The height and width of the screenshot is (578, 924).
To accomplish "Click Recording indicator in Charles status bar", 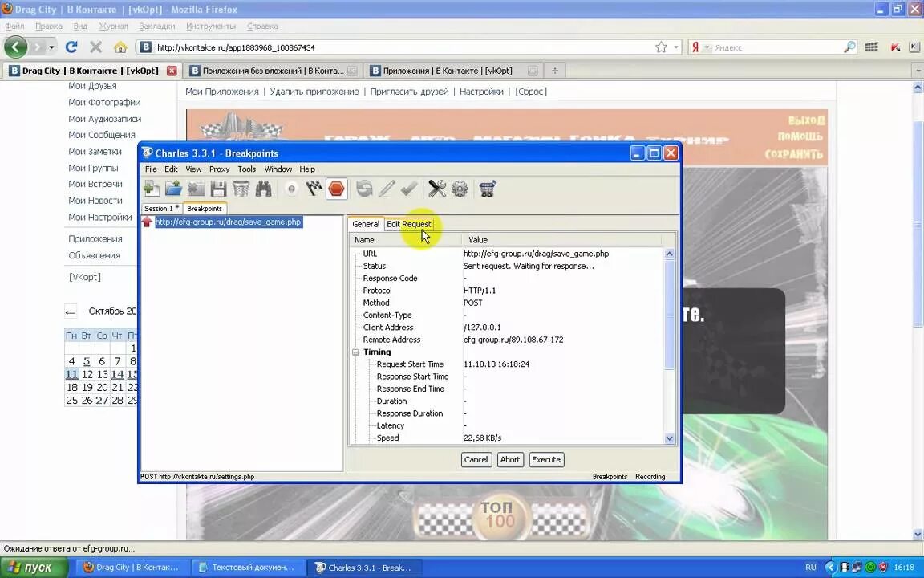I will click(x=650, y=477).
